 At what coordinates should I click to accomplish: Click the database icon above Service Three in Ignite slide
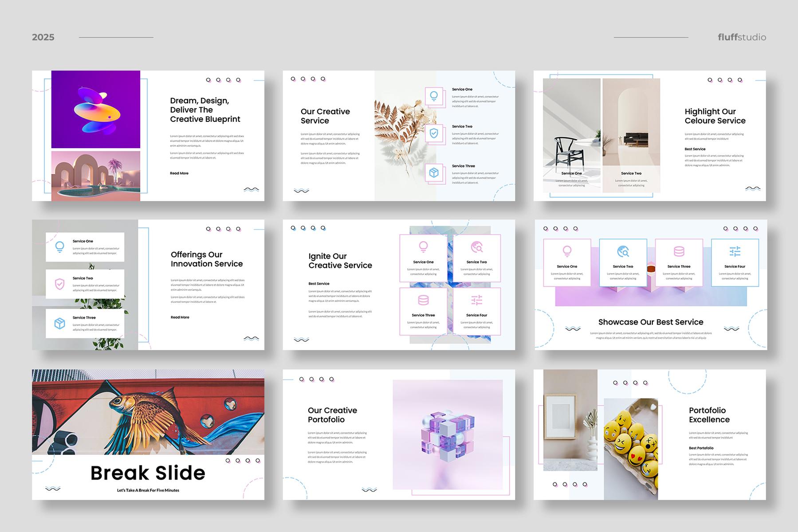423,300
